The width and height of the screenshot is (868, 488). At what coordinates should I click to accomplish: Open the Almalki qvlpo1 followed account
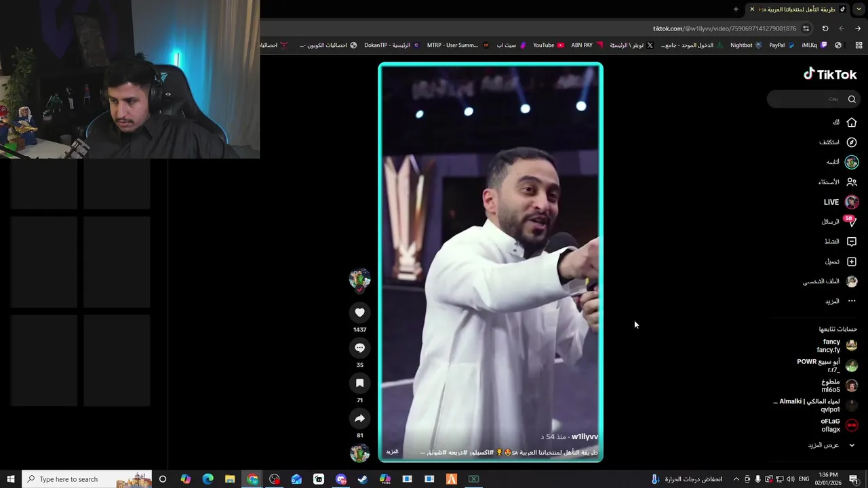click(816, 405)
